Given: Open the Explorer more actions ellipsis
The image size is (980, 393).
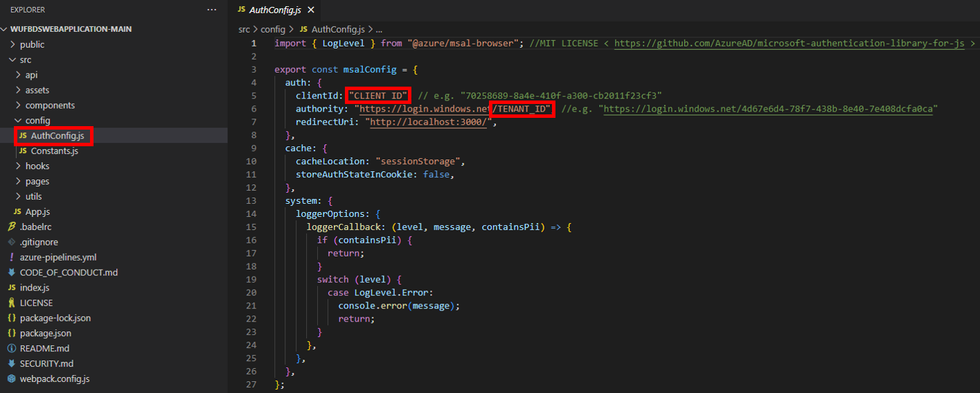Looking at the screenshot, I should pyautogui.click(x=212, y=10).
